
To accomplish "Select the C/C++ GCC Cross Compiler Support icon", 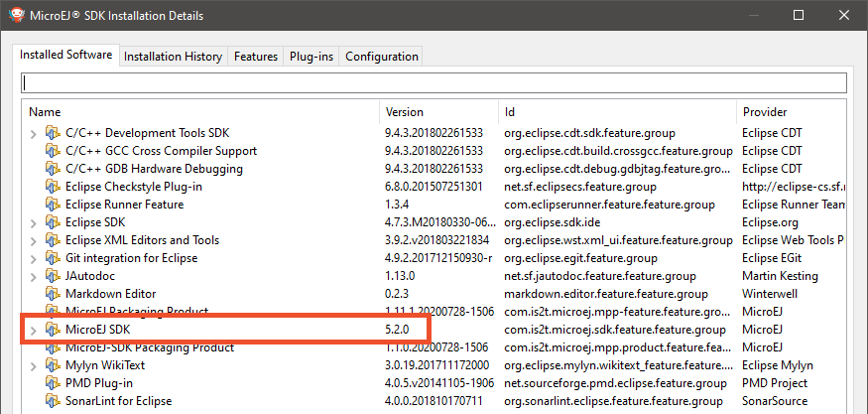I will pyautogui.click(x=53, y=151).
